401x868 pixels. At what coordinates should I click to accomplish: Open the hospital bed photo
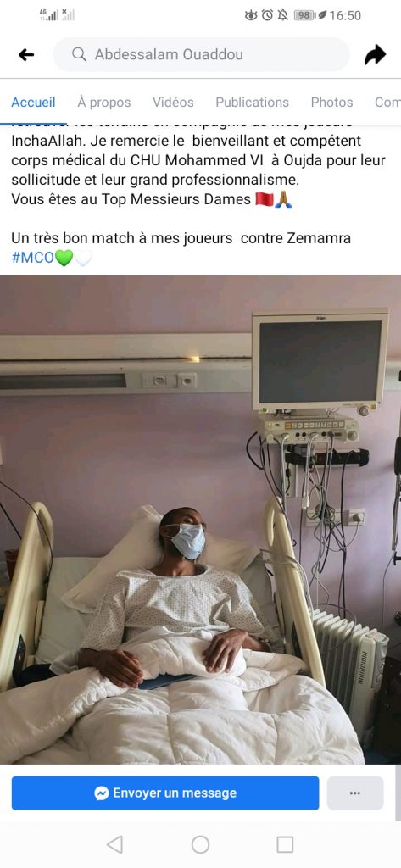(x=200, y=520)
